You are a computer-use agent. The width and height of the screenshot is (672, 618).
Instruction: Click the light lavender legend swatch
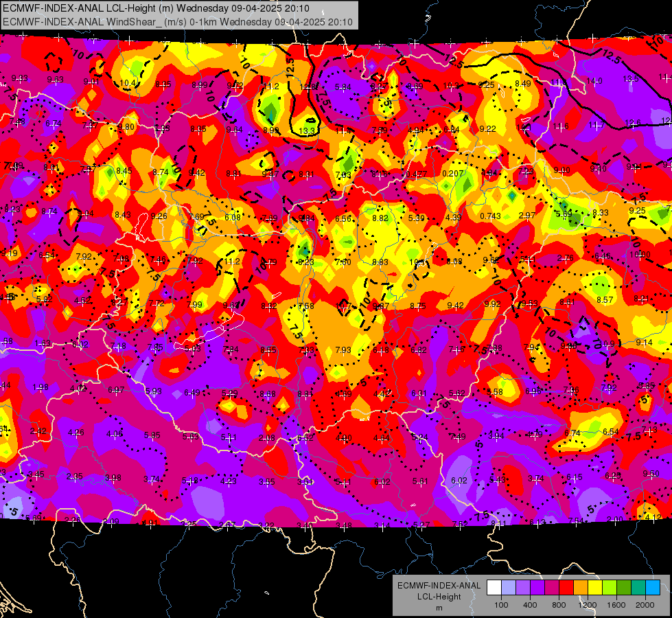tap(509, 588)
